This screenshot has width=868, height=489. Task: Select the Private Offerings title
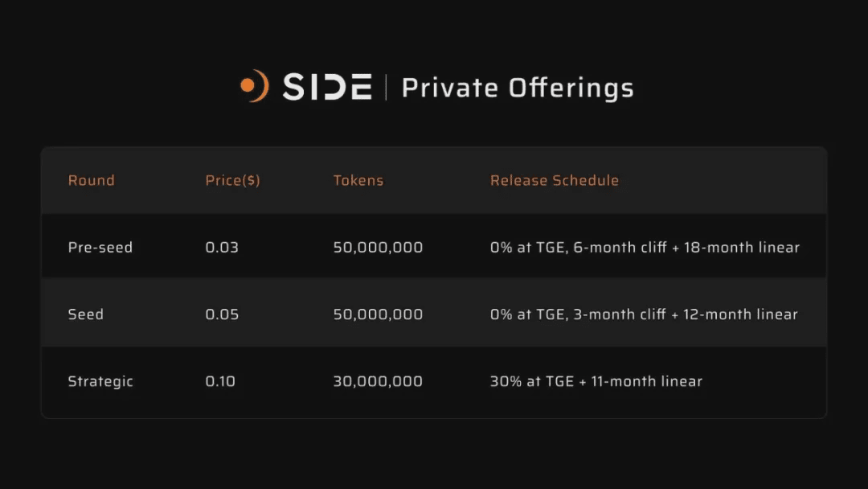point(518,88)
